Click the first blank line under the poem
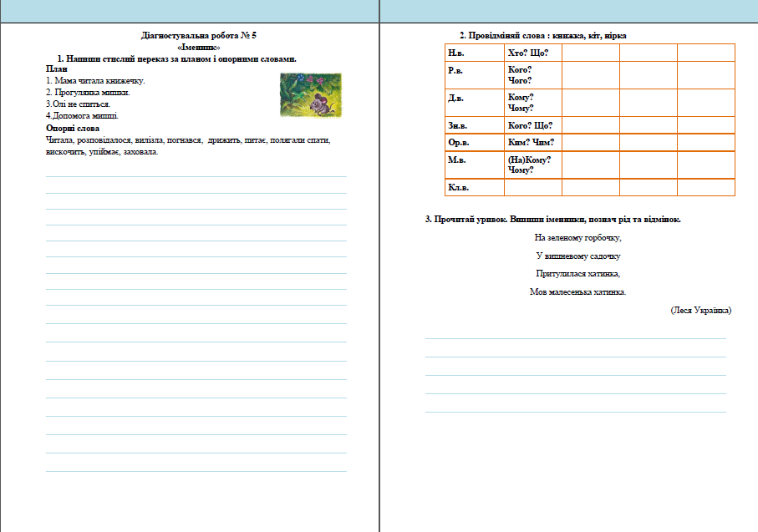 [x=575, y=338]
